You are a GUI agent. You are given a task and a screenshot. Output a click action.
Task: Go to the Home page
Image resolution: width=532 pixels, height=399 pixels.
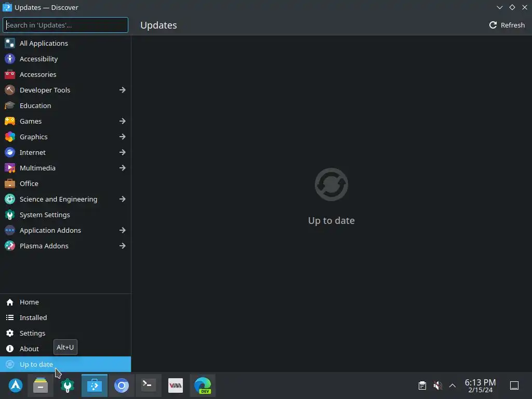[65, 302]
